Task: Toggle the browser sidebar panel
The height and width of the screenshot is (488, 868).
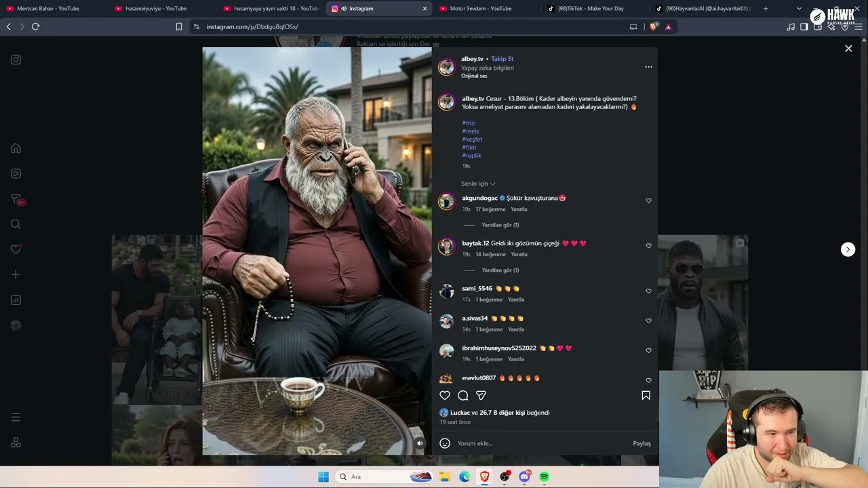Action: point(804,26)
